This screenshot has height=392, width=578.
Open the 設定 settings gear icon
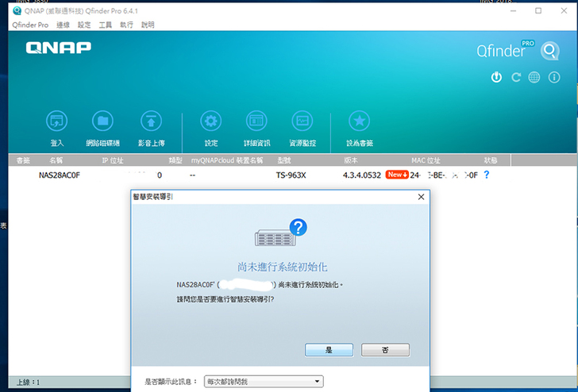210,121
